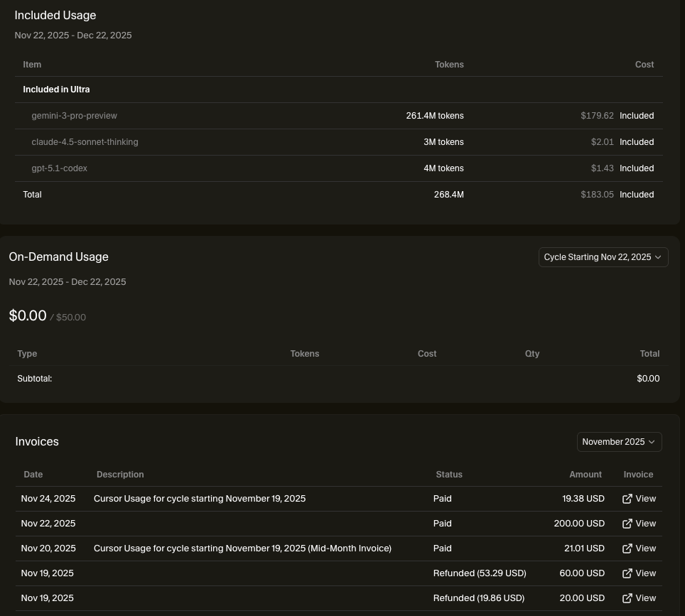Image resolution: width=685 pixels, height=616 pixels.
Task: Click the Included in Ultra group header
Action: tap(56, 90)
